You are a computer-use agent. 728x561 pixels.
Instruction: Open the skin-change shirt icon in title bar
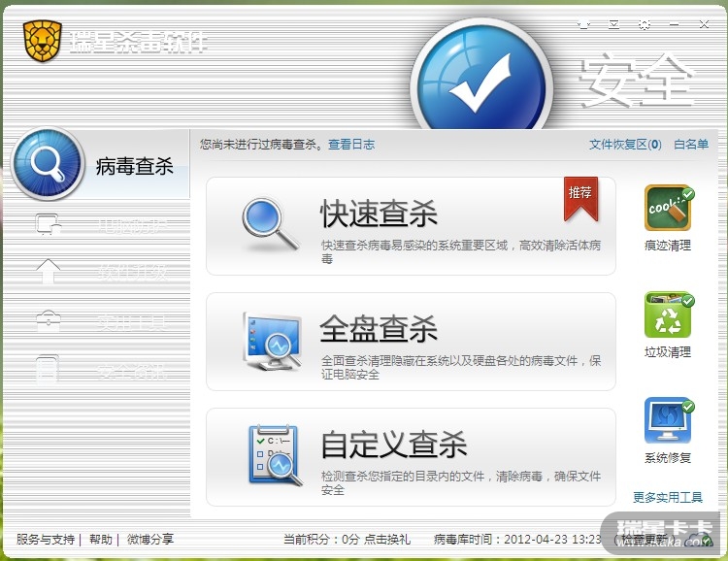pos(584,24)
